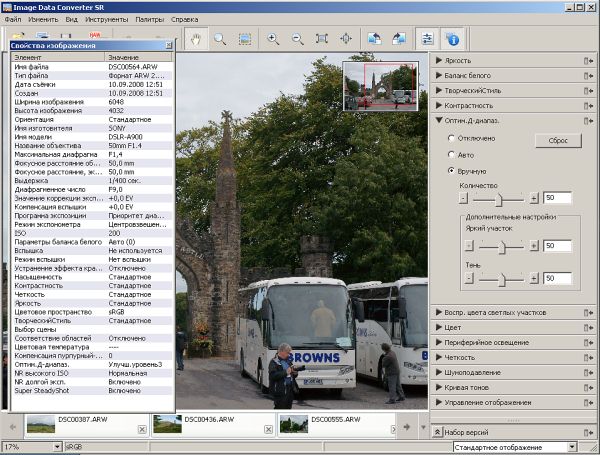
Task: Click the Количество slider handle
Action: (499, 199)
